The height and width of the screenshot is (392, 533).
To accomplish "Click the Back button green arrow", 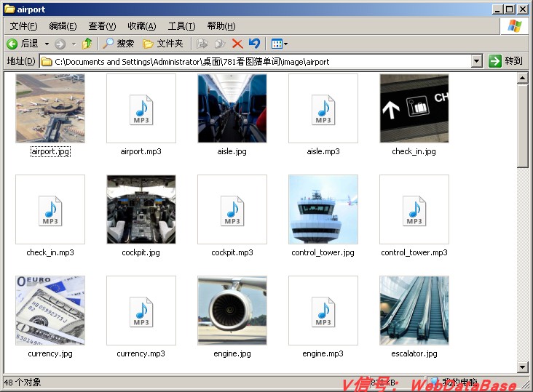I will coord(12,44).
